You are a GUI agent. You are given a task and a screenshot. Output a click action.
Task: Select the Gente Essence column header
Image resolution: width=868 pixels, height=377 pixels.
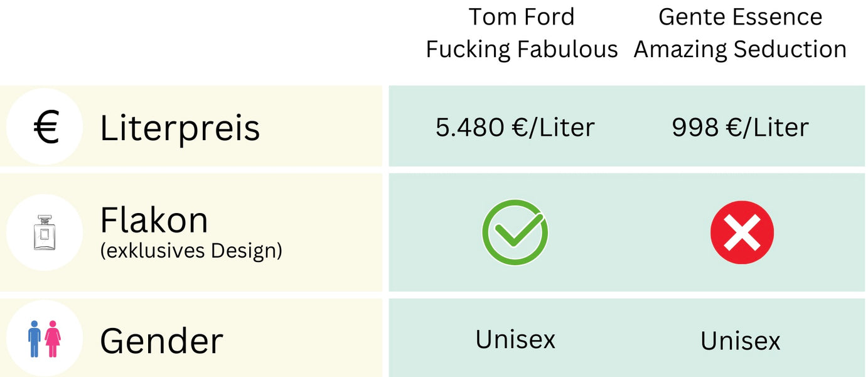(740, 33)
